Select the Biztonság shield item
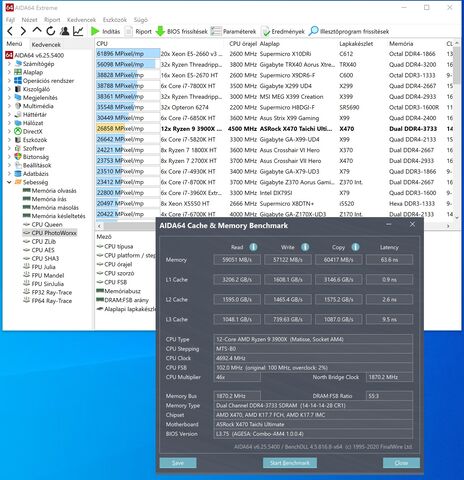This screenshot has width=464, height=480. click(32, 157)
